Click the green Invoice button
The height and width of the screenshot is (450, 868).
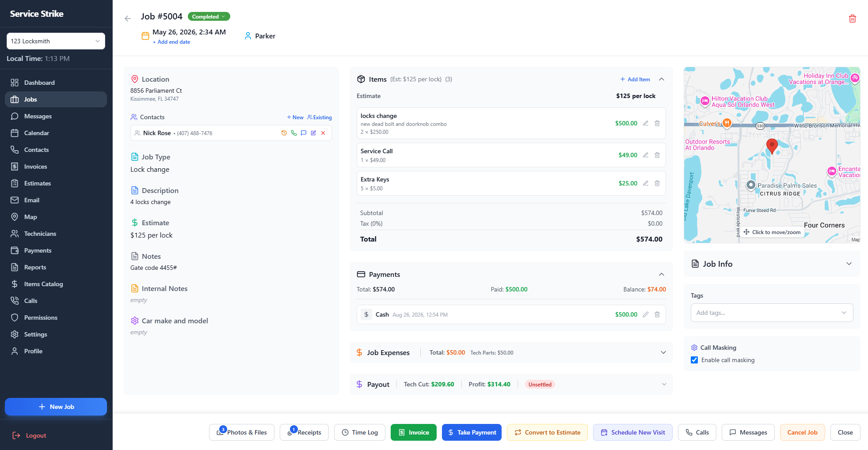414,432
